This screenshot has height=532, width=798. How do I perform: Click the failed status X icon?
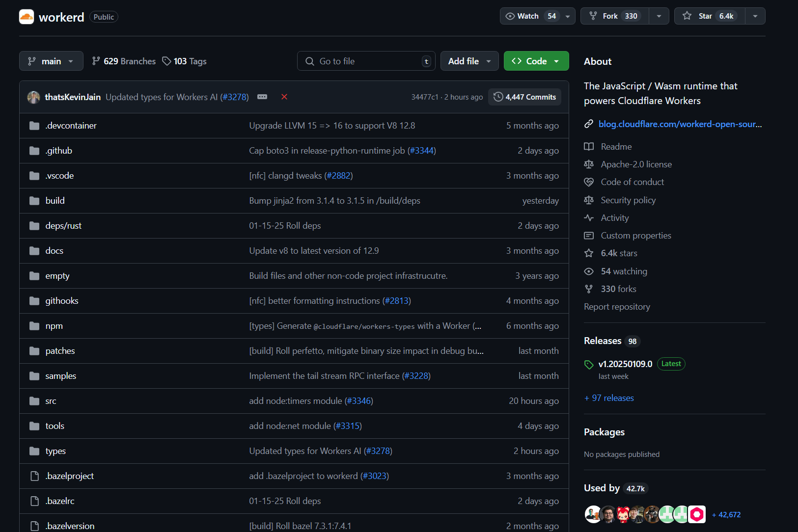coord(284,97)
